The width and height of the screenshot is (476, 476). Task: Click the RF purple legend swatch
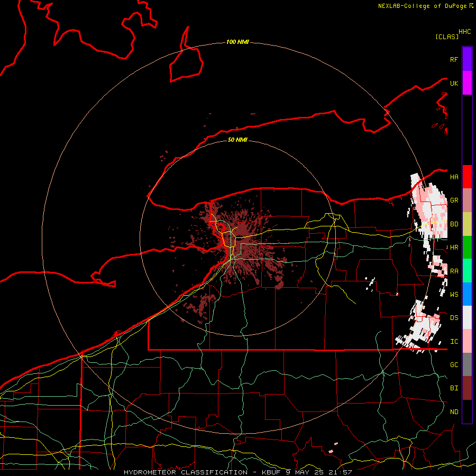click(x=467, y=59)
